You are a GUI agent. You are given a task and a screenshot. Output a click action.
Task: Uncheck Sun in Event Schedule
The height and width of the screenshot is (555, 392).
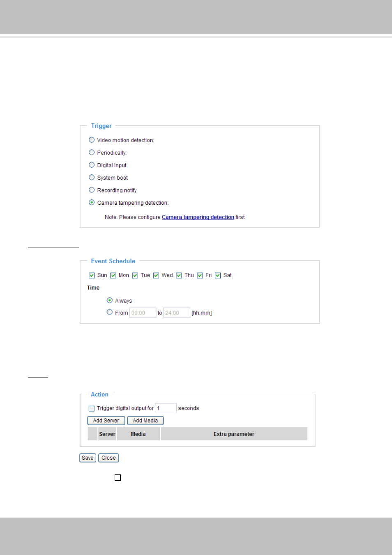pos(92,275)
